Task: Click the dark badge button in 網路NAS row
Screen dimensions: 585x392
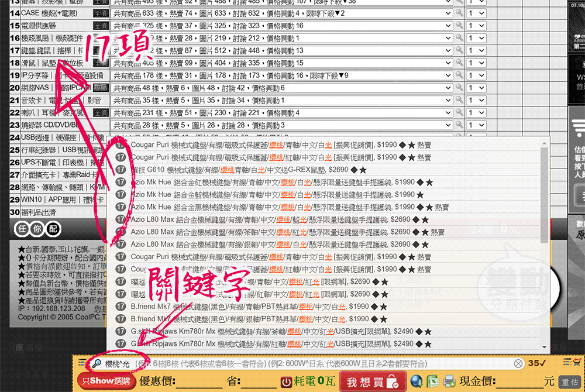Action: click(x=101, y=88)
